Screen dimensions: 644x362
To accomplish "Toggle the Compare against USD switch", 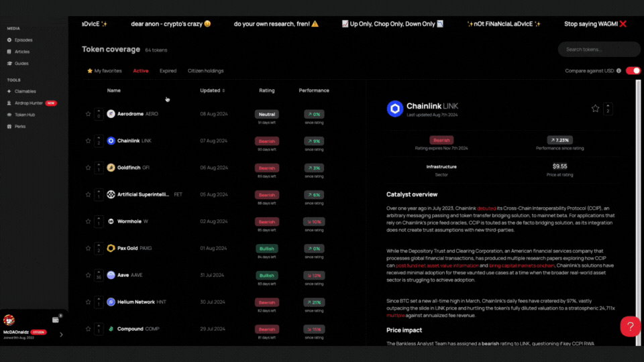I will [x=633, y=70].
